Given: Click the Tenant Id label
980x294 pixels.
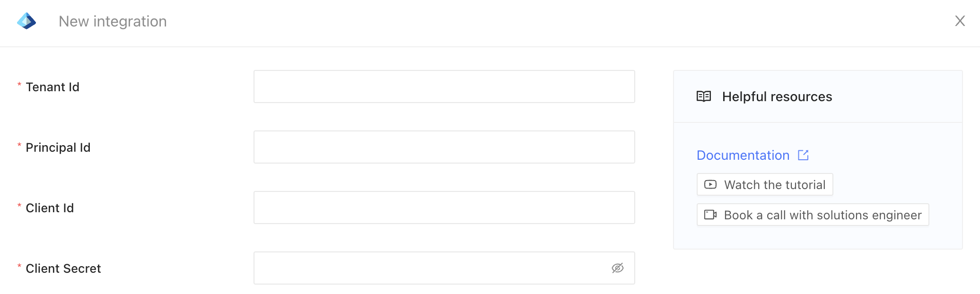Looking at the screenshot, I should 52,87.
